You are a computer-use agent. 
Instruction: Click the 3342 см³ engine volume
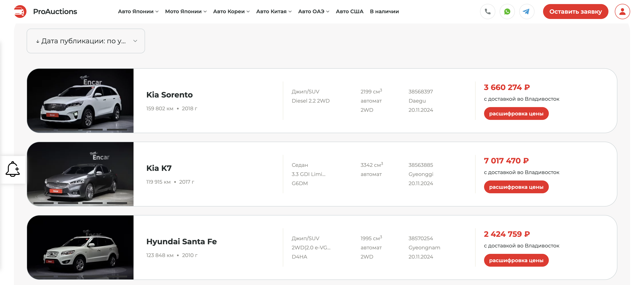pos(372,165)
